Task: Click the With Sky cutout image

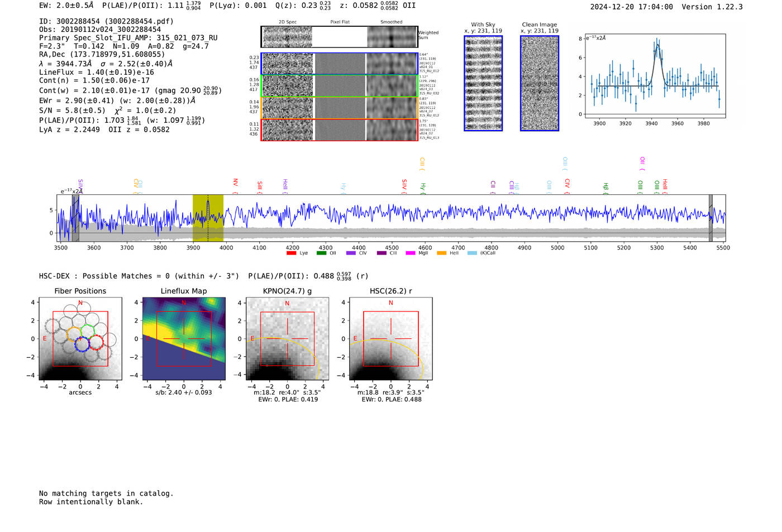Action: 483,83
